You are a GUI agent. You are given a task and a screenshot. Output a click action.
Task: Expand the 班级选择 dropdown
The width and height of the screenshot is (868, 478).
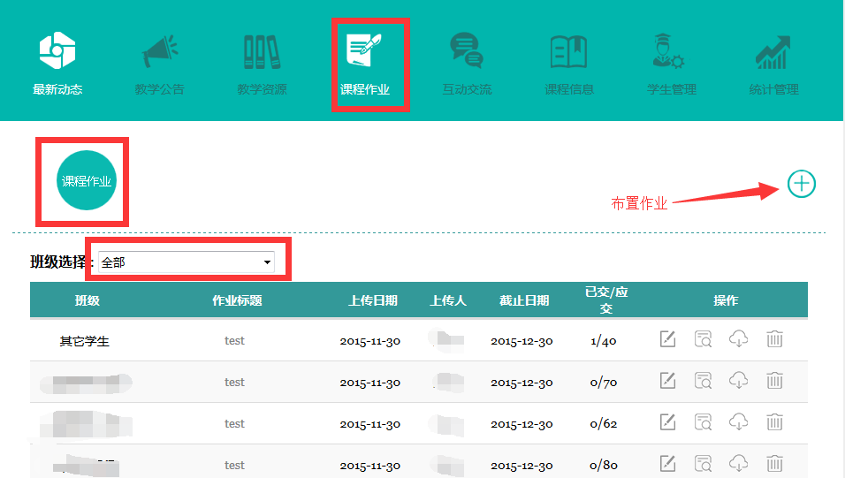(x=187, y=262)
